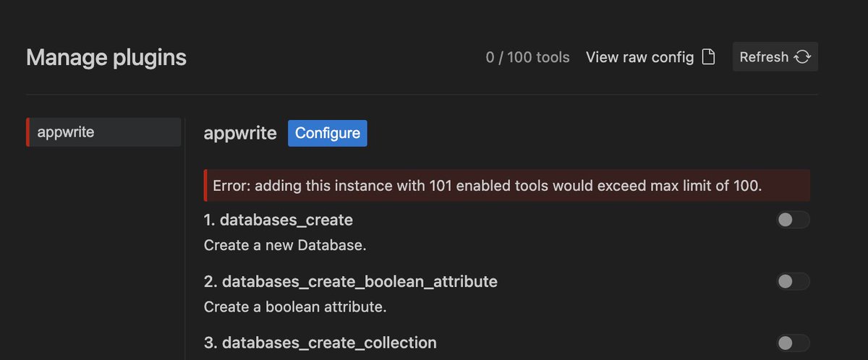Image resolution: width=868 pixels, height=360 pixels.
Task: Click the red error message banner
Action: coord(507,185)
